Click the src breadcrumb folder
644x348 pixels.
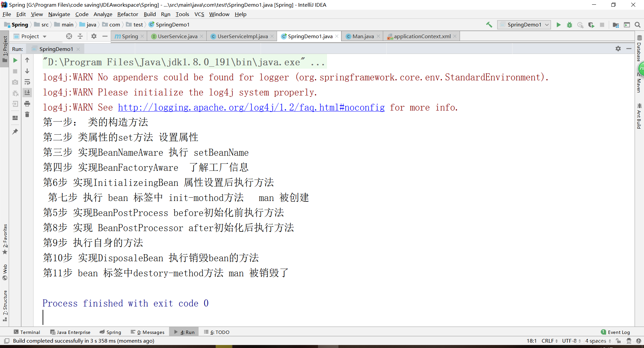click(42, 24)
